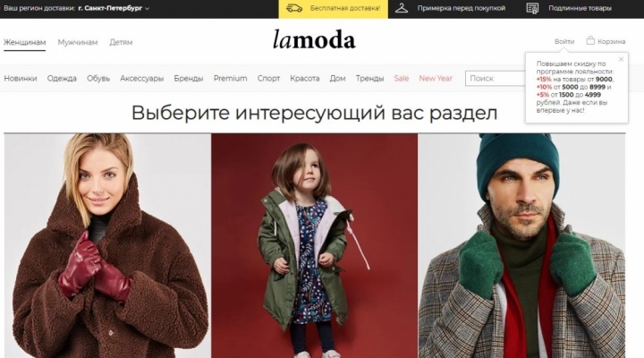Click the genuine goods certificate icon
This screenshot has height=358, width=644.
tap(532, 8)
